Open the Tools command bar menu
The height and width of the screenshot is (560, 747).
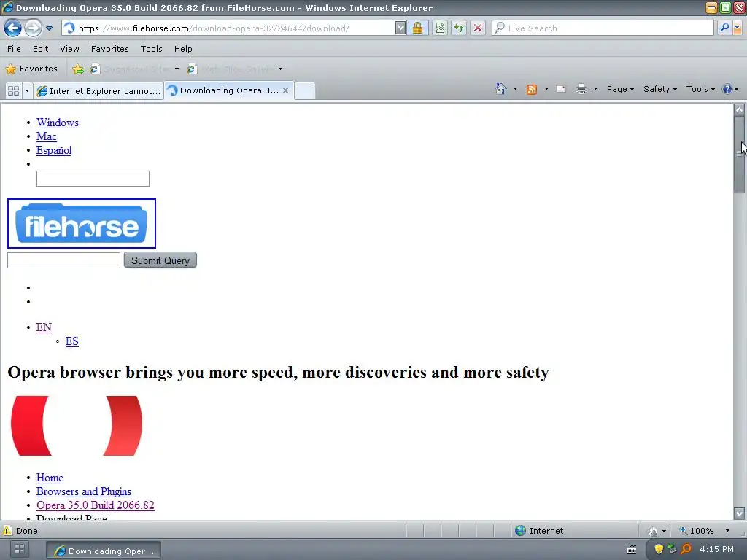click(700, 89)
